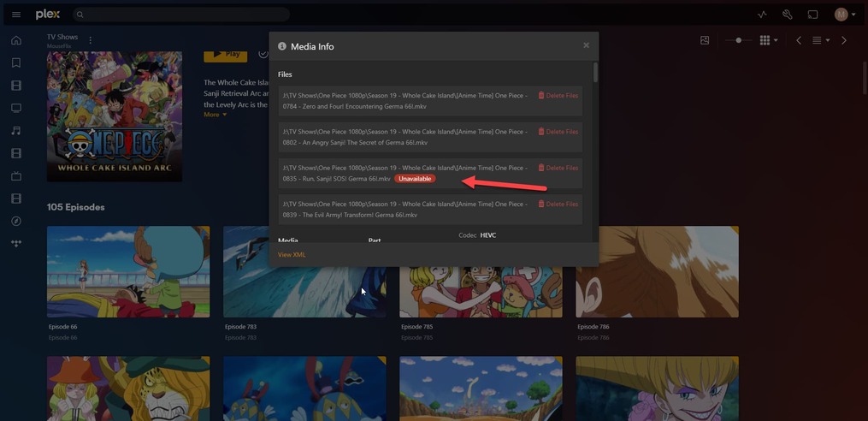Image resolution: width=868 pixels, height=421 pixels.
Task: Open the grid view mode dropdown
Action: point(768,40)
